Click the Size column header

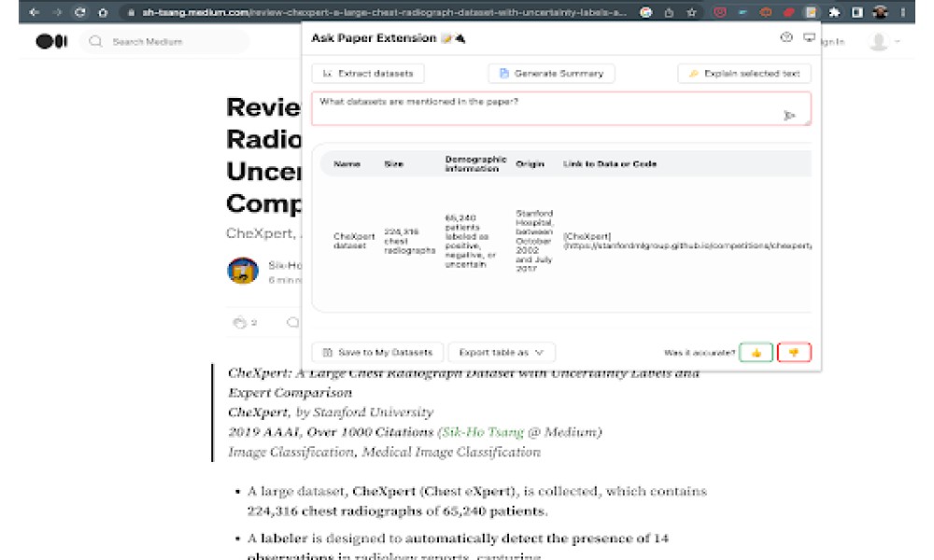click(394, 163)
